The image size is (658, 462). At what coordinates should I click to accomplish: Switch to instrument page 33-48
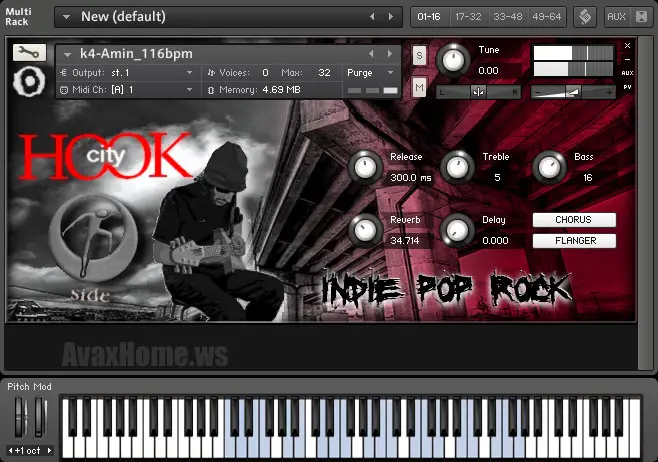[508, 17]
